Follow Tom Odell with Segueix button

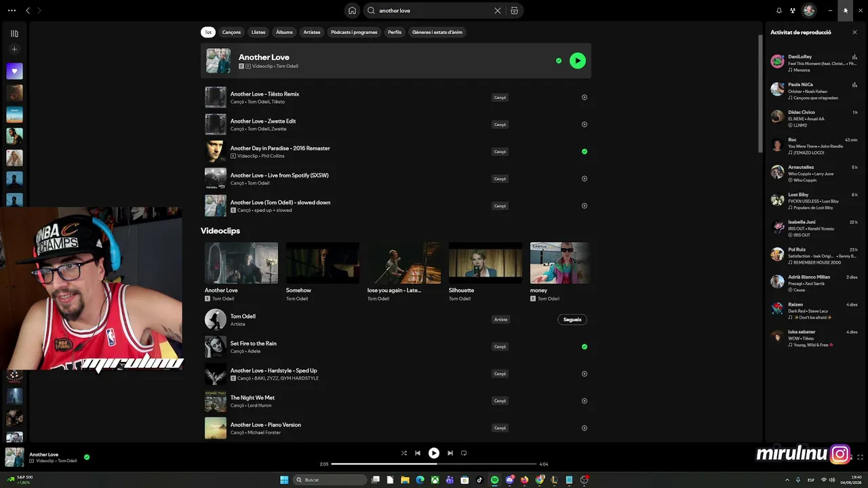572,320
